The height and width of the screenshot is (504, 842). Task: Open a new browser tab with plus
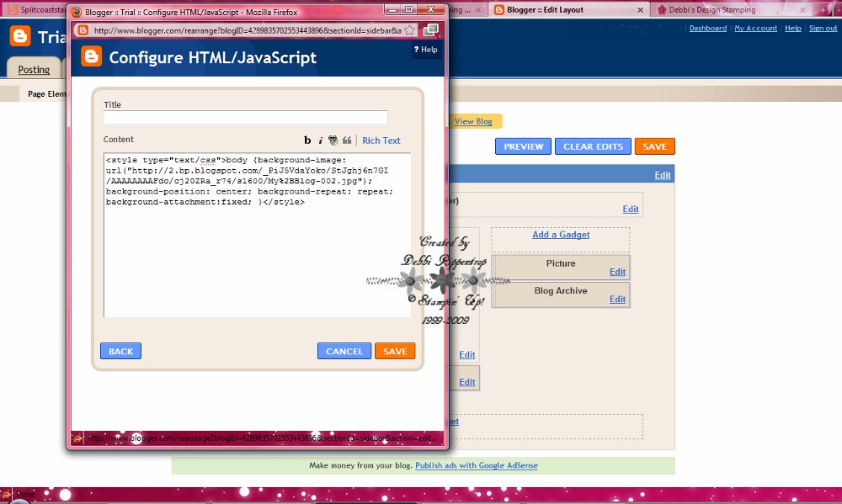click(x=823, y=9)
